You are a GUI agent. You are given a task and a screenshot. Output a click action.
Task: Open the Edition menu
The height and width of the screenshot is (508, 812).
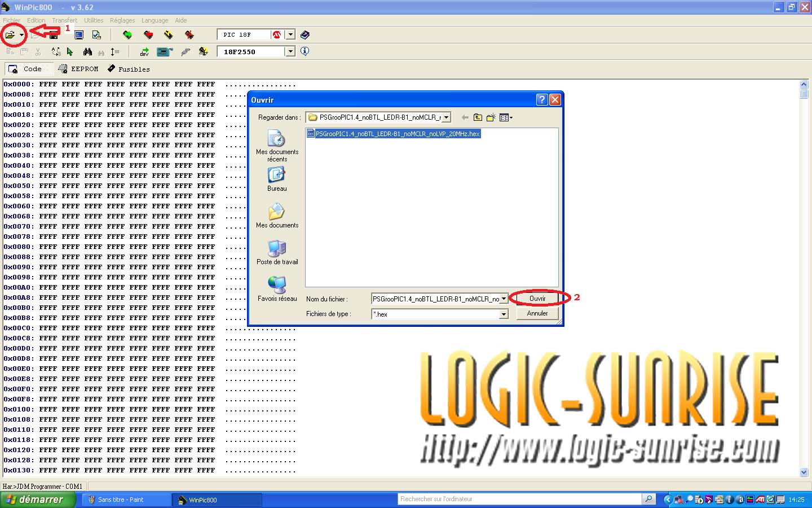coord(36,20)
